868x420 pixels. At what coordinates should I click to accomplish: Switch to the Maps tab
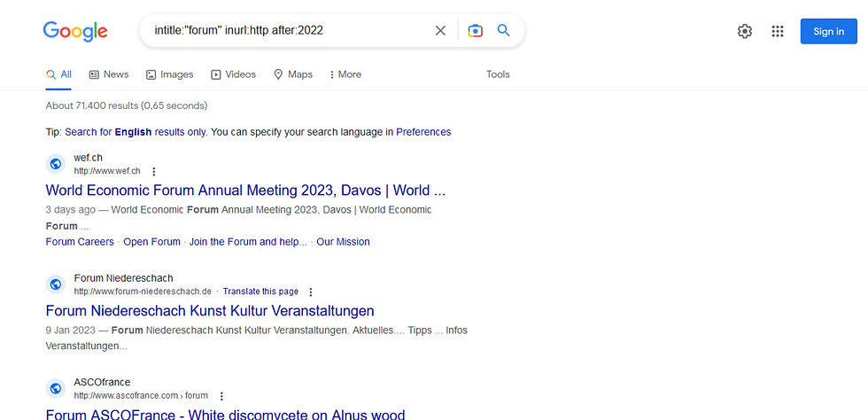click(293, 74)
